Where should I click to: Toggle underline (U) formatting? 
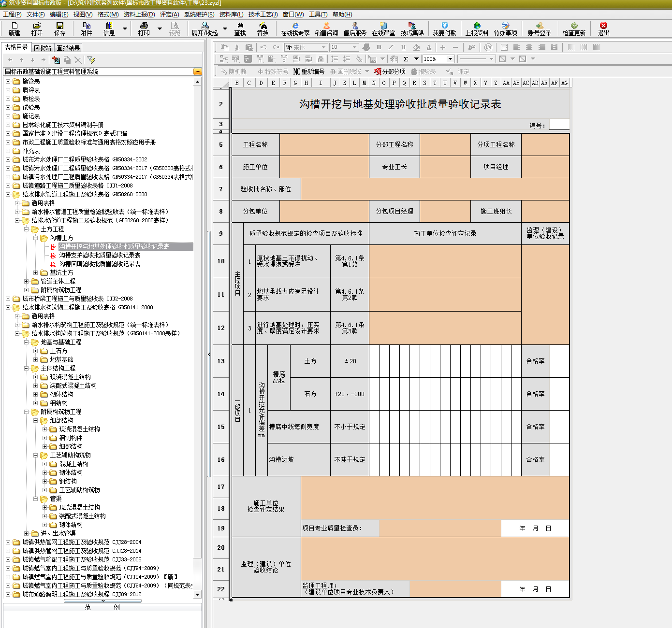(x=403, y=47)
